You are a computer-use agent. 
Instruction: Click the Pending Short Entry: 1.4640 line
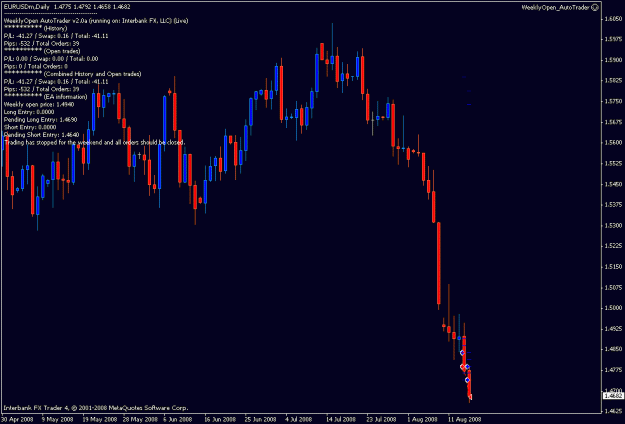coord(41,135)
